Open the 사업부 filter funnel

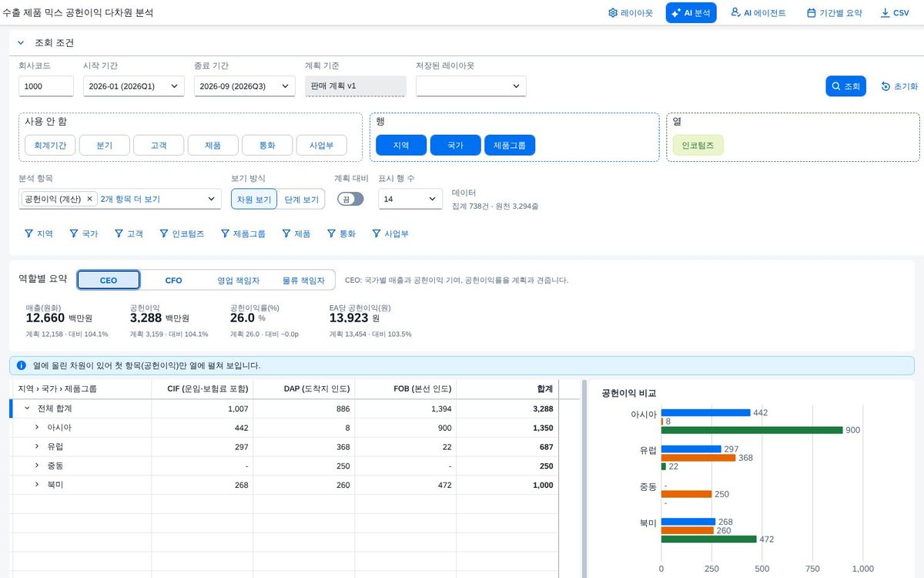click(377, 234)
